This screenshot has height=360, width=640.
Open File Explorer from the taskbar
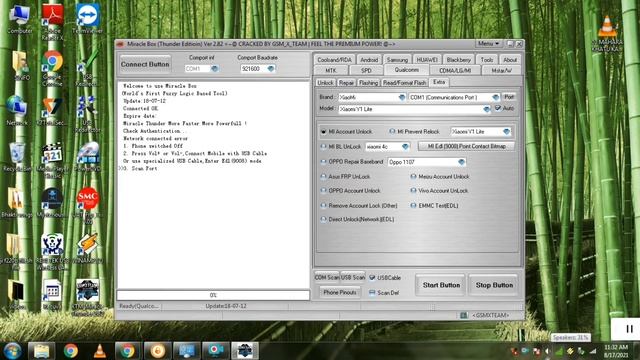(42, 351)
